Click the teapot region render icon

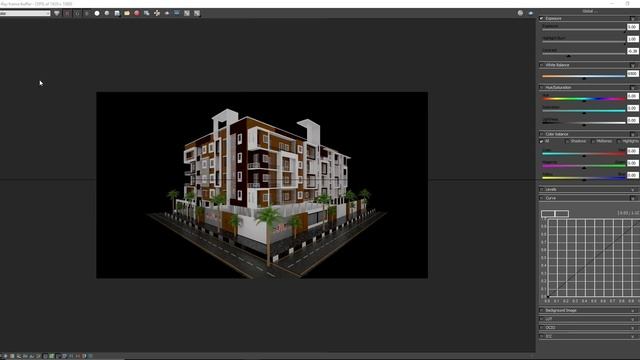pos(167,13)
